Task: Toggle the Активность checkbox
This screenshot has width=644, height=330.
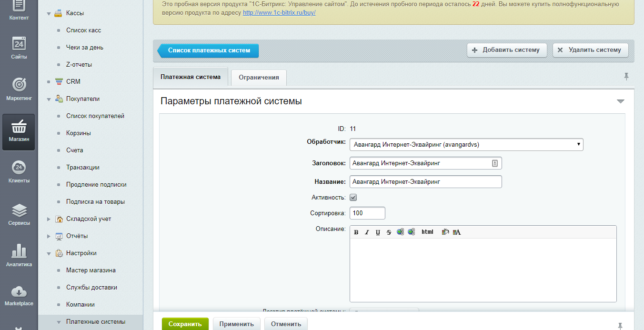Action: click(x=353, y=198)
